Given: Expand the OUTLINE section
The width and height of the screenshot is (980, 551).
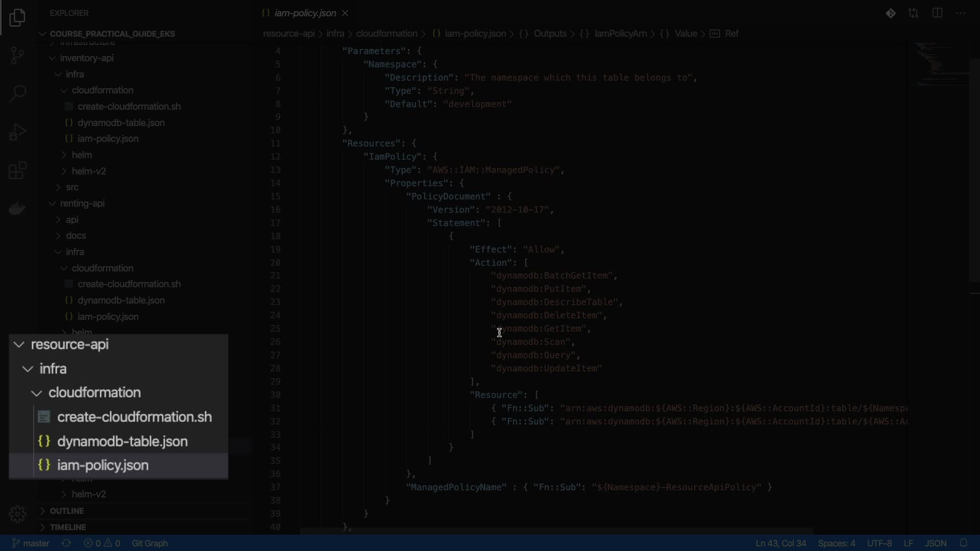Looking at the screenshot, I should 66,511.
